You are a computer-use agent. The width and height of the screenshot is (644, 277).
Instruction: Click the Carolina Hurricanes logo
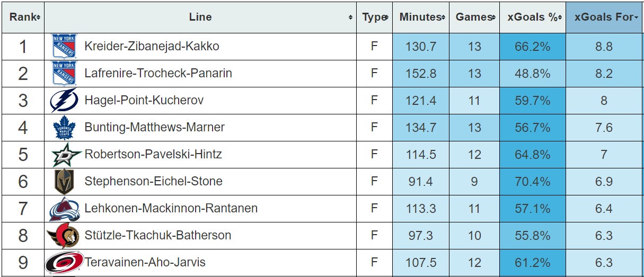(64, 263)
